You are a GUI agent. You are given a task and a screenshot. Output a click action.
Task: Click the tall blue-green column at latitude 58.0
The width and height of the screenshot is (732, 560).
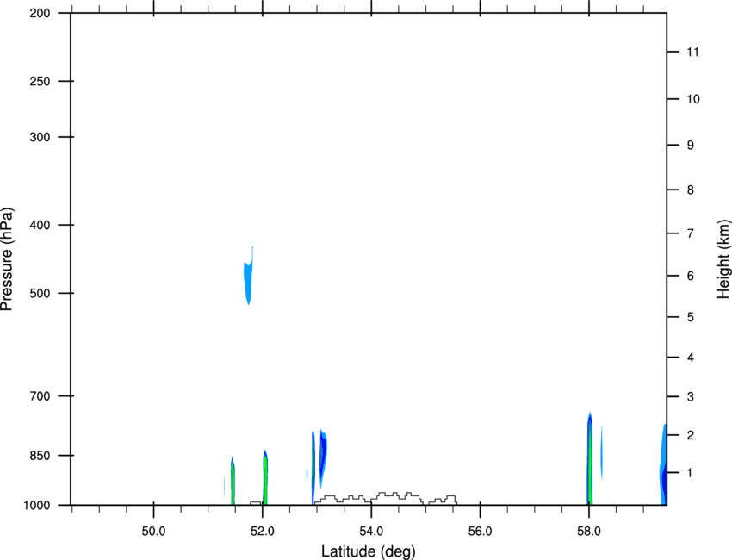click(x=590, y=460)
